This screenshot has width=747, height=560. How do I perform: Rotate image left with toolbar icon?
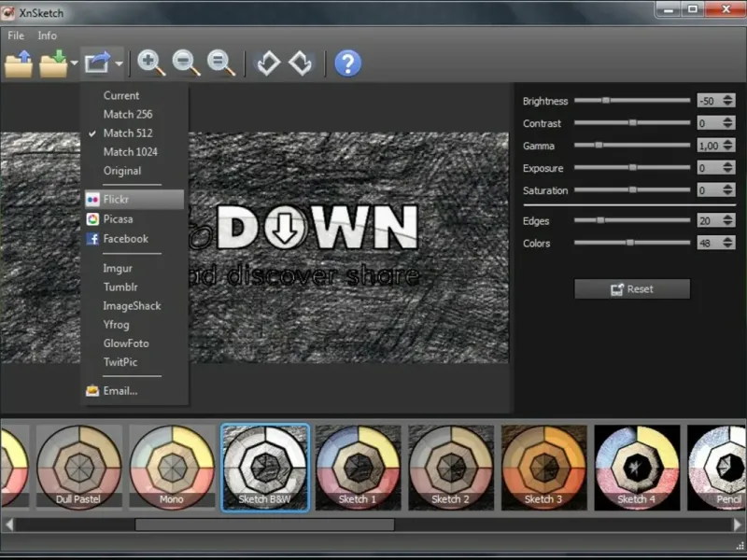[268, 63]
